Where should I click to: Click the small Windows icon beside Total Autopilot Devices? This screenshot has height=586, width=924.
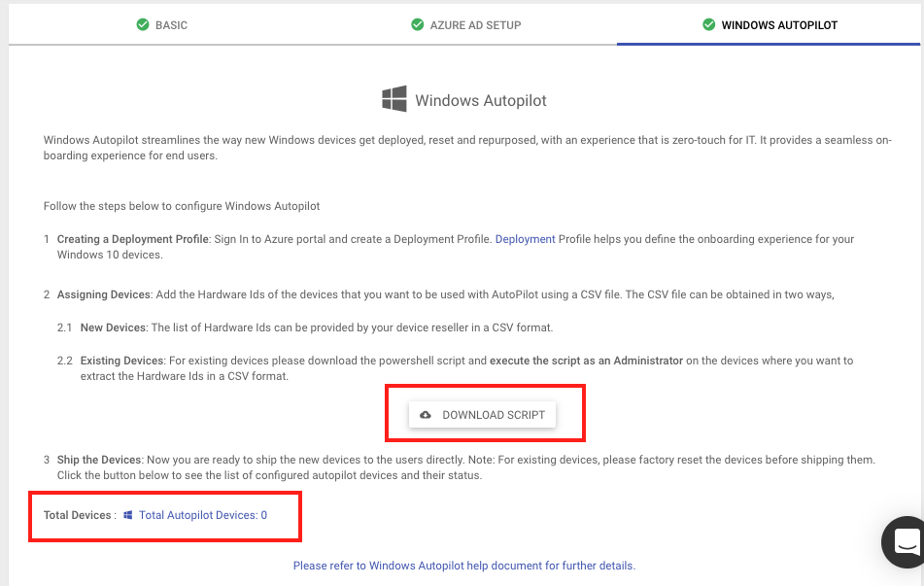click(x=128, y=515)
